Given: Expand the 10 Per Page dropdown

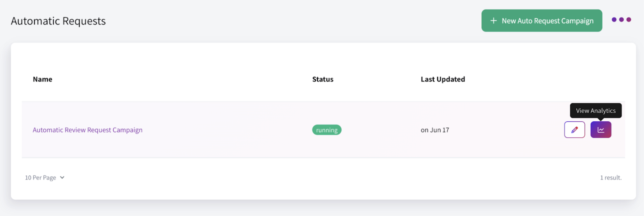Looking at the screenshot, I should tap(45, 178).
